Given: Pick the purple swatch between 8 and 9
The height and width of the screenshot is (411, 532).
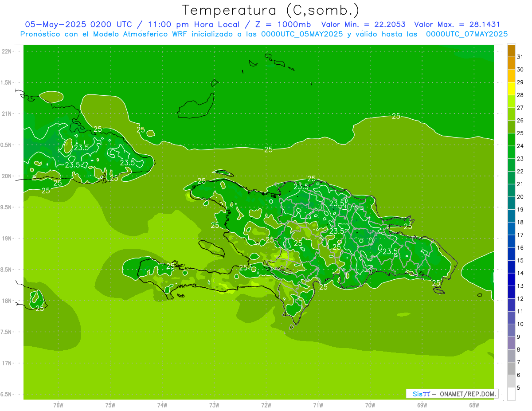Looking at the screenshot, I should (x=511, y=343).
